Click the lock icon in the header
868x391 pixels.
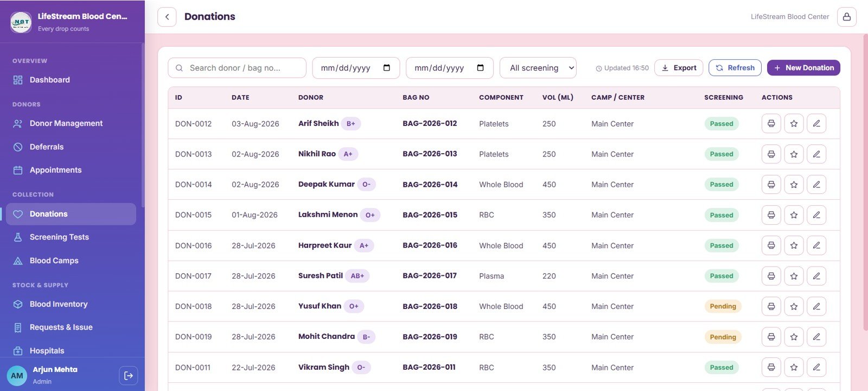pyautogui.click(x=846, y=17)
